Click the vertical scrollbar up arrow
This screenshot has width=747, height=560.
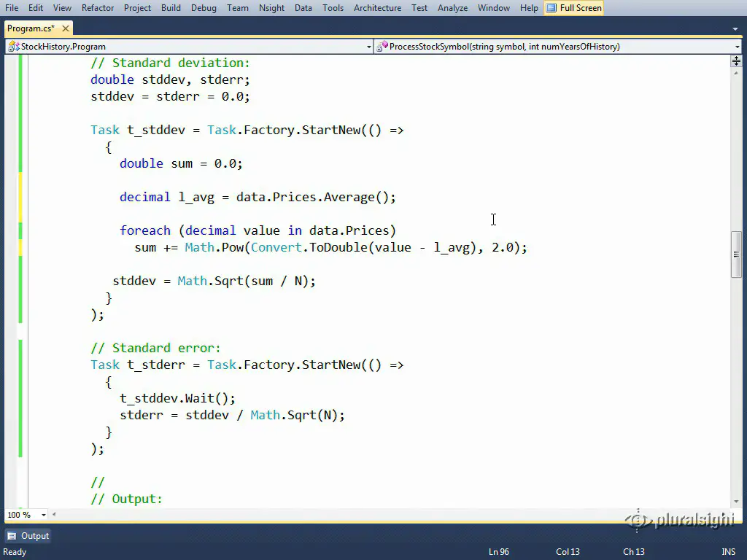[736, 73]
